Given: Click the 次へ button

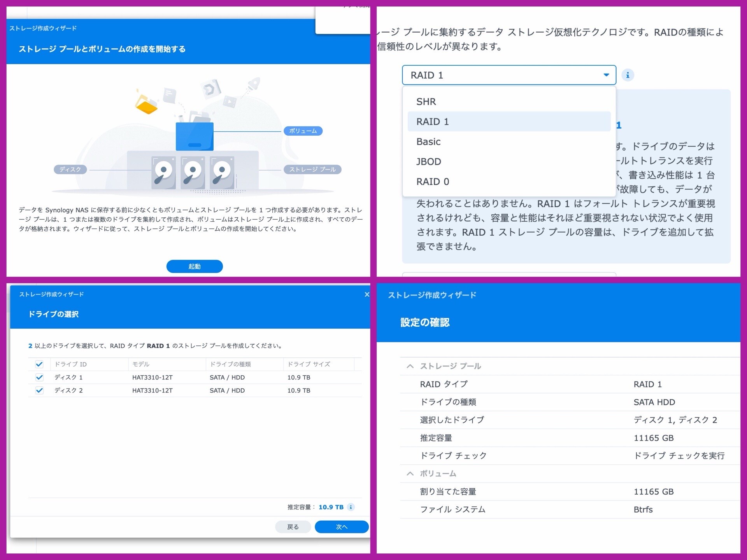Looking at the screenshot, I should coord(341,527).
